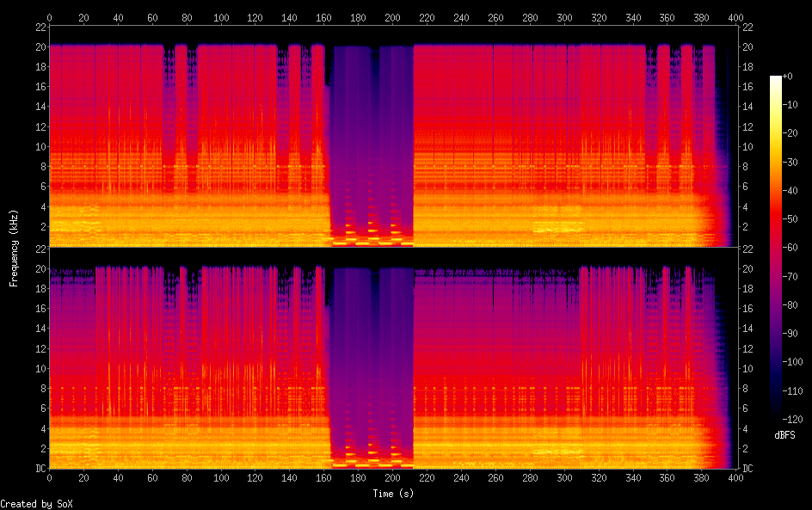Screen dimensions: 812x510
Task: Click the 'Time (s)' axis label
Action: [x=392, y=494]
